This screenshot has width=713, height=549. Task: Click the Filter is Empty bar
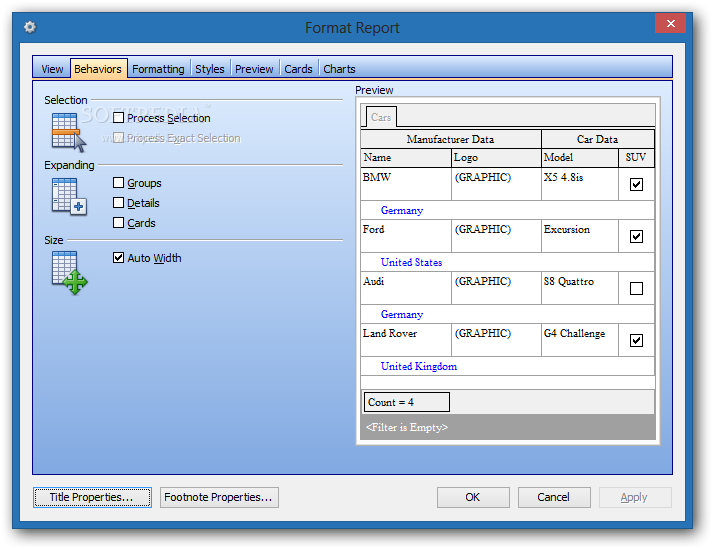tap(508, 427)
